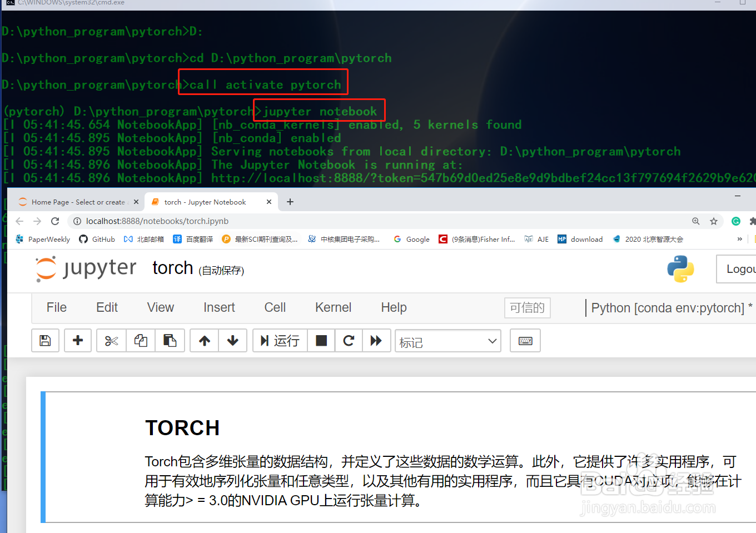Copy selected cells in the Jupyter toolbar
This screenshot has height=533, width=756.
(141, 341)
